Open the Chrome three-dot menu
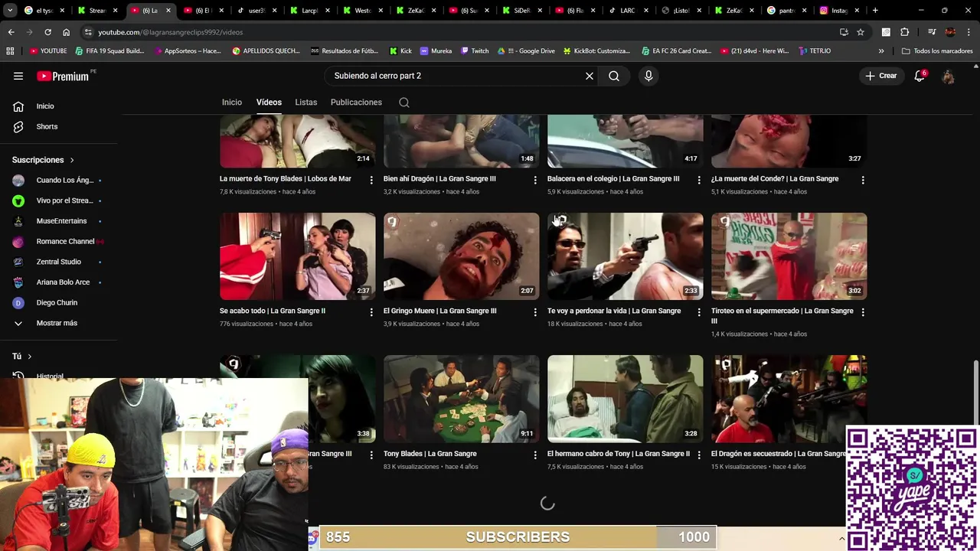The width and height of the screenshot is (980, 551). [x=970, y=32]
